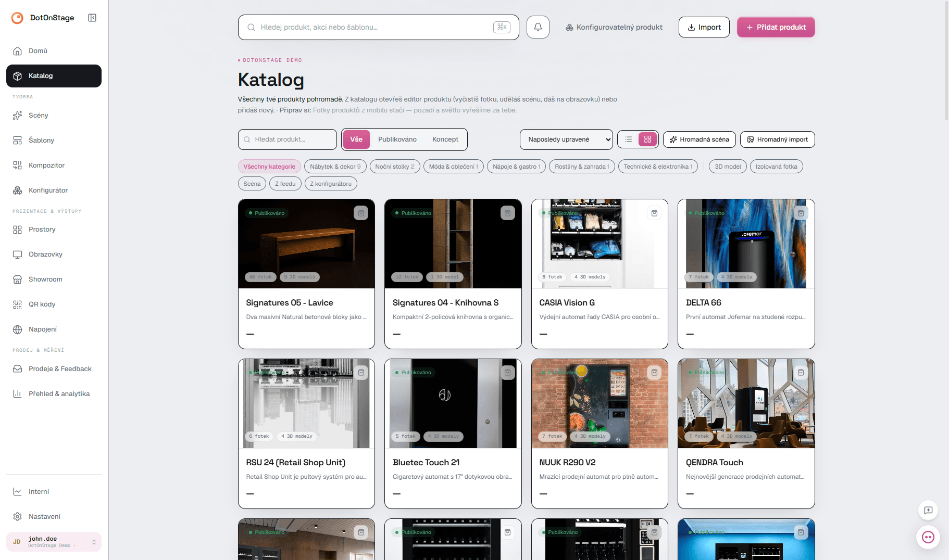Toggle the Z feedu filter chip
This screenshot has height=560, width=949.
click(285, 184)
